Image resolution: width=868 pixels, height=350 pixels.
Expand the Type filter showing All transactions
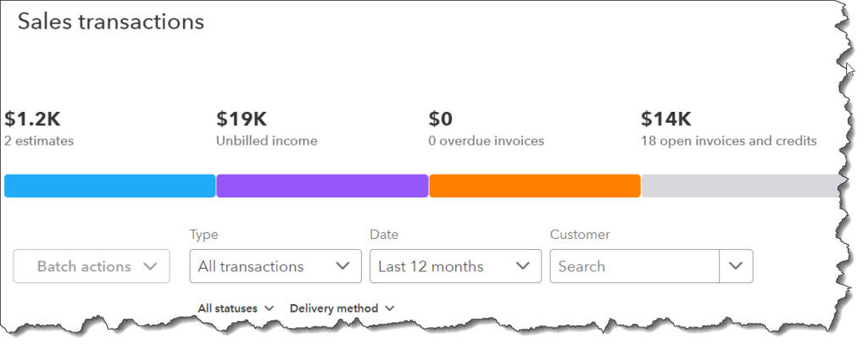point(275,266)
